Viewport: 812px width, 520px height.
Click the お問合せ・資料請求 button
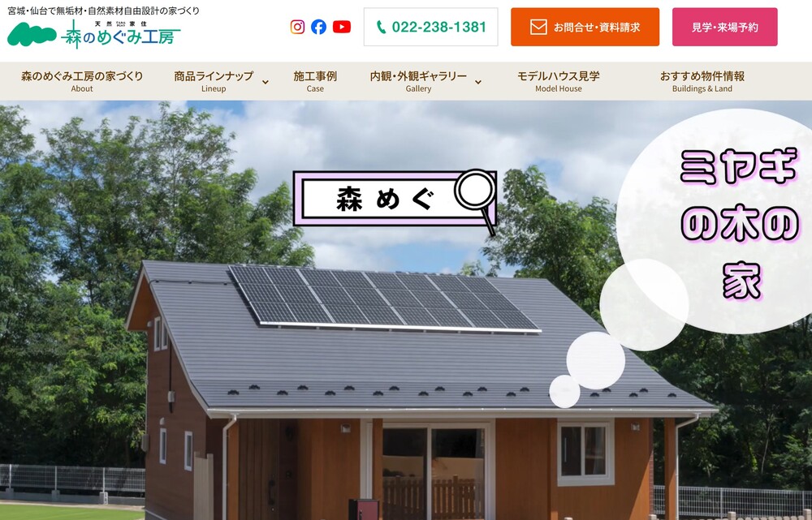click(x=585, y=27)
